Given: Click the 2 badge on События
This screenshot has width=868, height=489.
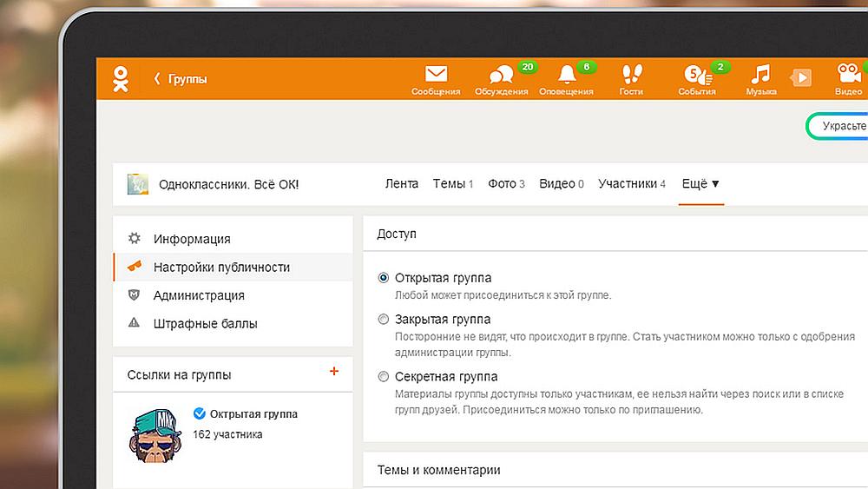Looking at the screenshot, I should 720,67.
